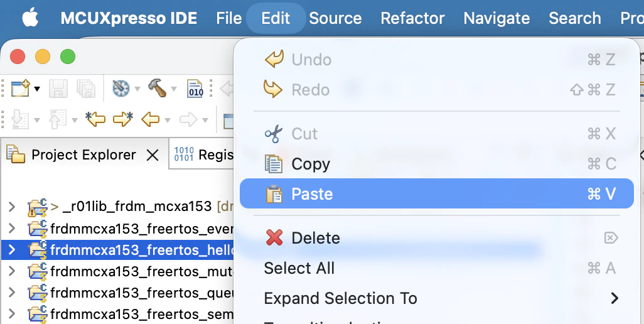Open the Next Annotation dropdown arrow
This screenshot has width=644, height=324.
(36, 121)
